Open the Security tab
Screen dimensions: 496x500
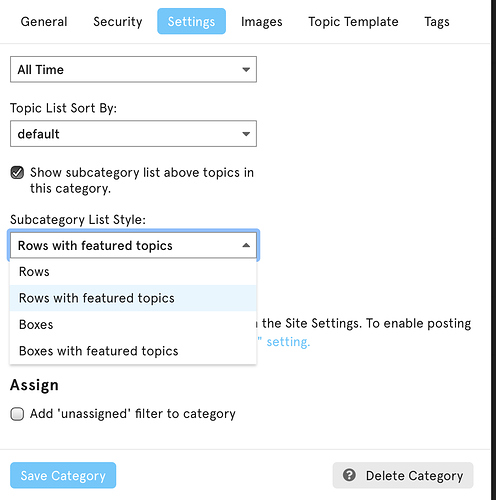118,22
